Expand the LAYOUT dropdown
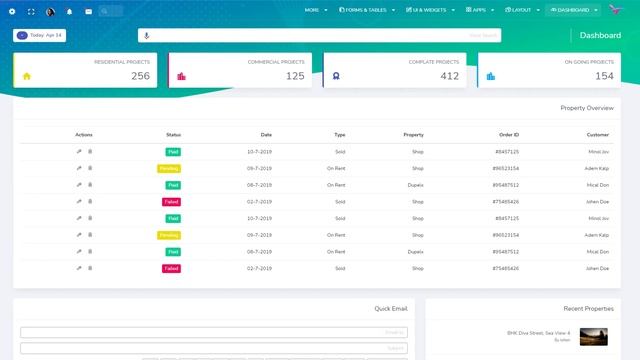The width and height of the screenshot is (640, 360). (x=522, y=10)
